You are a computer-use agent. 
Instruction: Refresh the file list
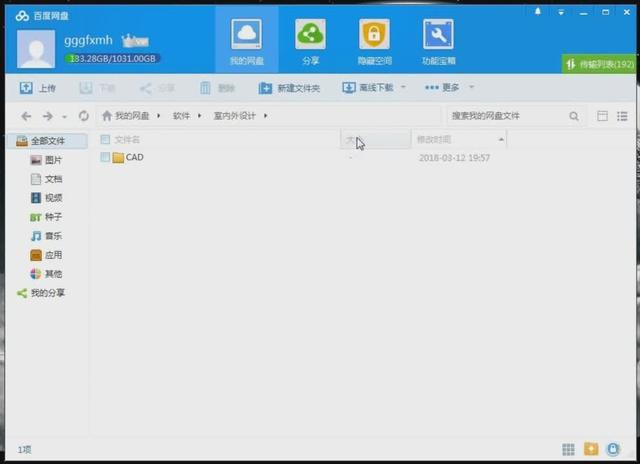tap(84, 116)
